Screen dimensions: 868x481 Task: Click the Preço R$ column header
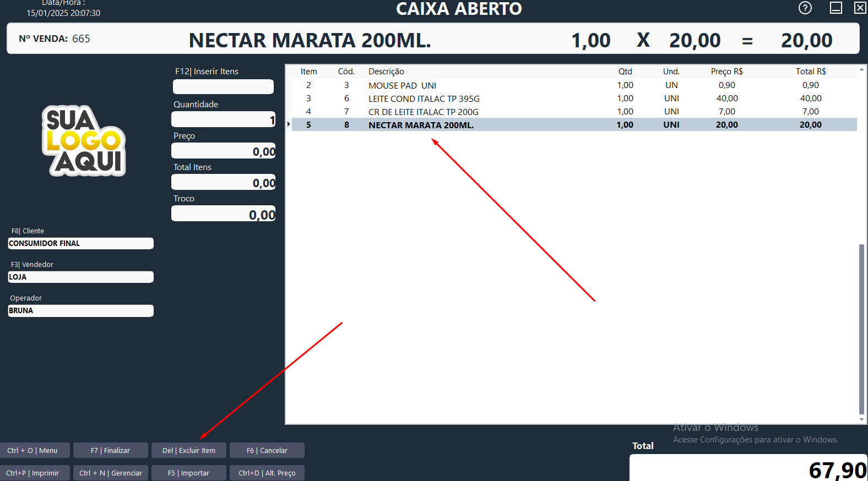(727, 72)
